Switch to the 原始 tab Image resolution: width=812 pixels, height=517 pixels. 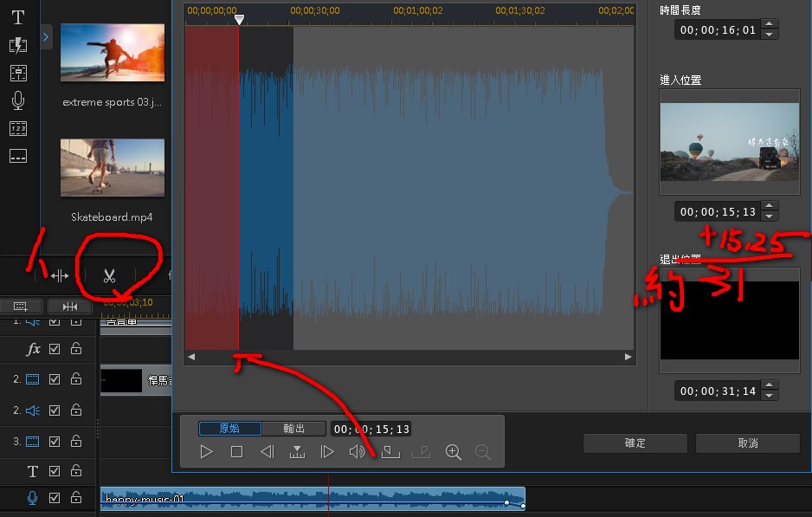tap(230, 429)
